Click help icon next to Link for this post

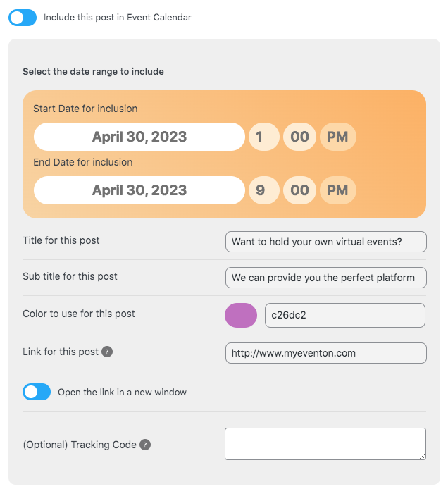click(107, 352)
